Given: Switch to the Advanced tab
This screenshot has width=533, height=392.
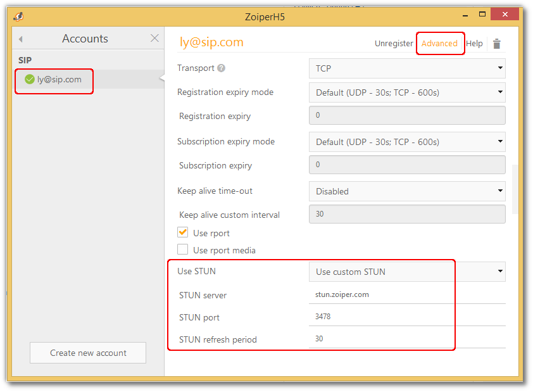Looking at the screenshot, I should 439,44.
